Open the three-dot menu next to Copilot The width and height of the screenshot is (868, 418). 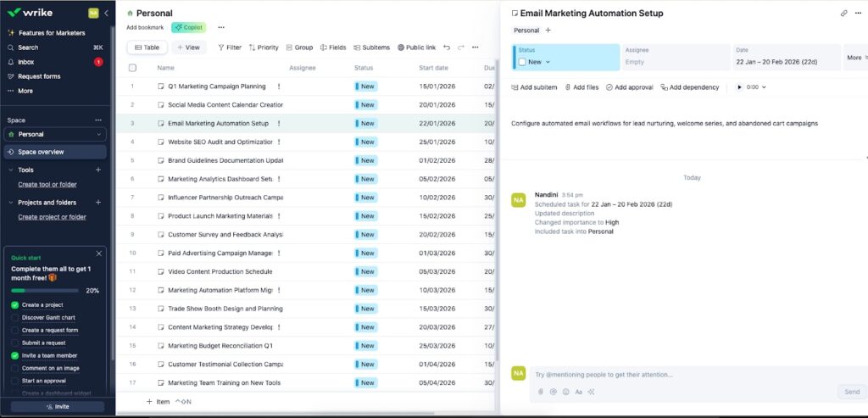pyautogui.click(x=221, y=28)
